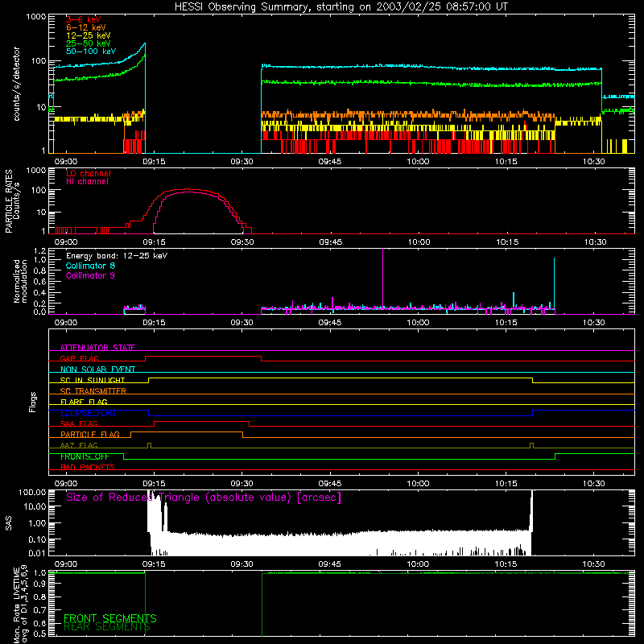Select the 25-50 keV legend label
The height and width of the screenshot is (644, 644).
pyautogui.click(x=89, y=43)
